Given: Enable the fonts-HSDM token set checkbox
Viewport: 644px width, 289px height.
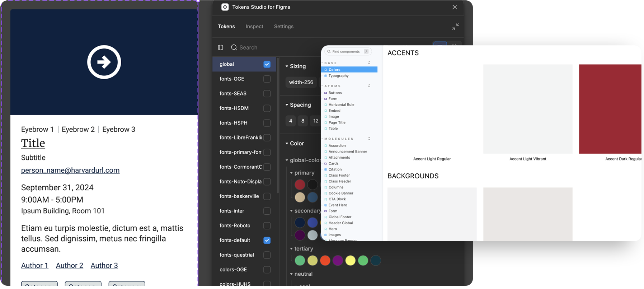Looking at the screenshot, I should click(267, 108).
